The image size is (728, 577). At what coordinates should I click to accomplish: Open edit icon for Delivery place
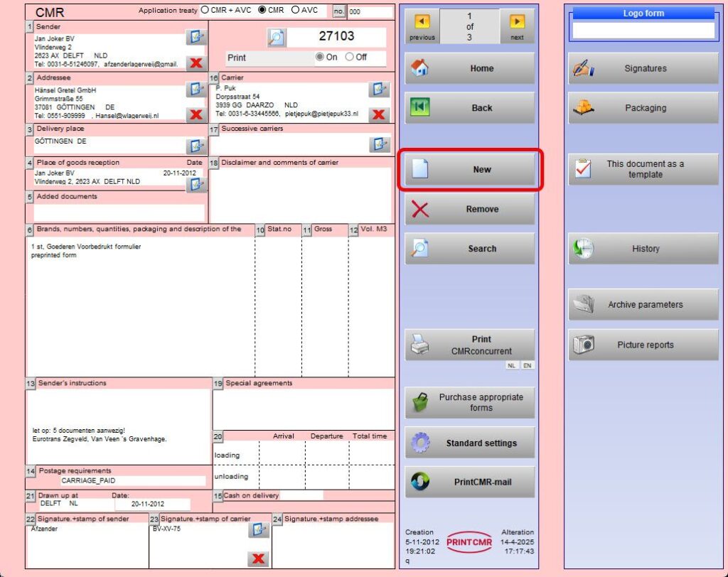[x=196, y=146]
